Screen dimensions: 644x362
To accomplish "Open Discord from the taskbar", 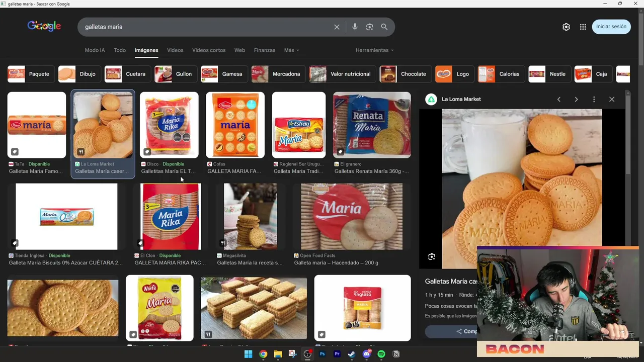I will (x=366, y=354).
